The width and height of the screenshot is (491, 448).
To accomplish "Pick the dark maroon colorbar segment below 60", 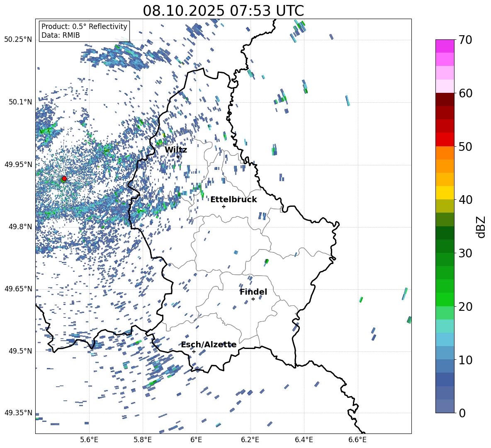I will click(x=445, y=99).
